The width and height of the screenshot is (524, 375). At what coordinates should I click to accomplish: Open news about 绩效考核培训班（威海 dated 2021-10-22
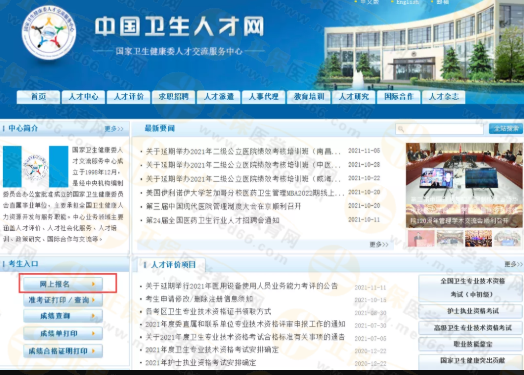(243, 179)
